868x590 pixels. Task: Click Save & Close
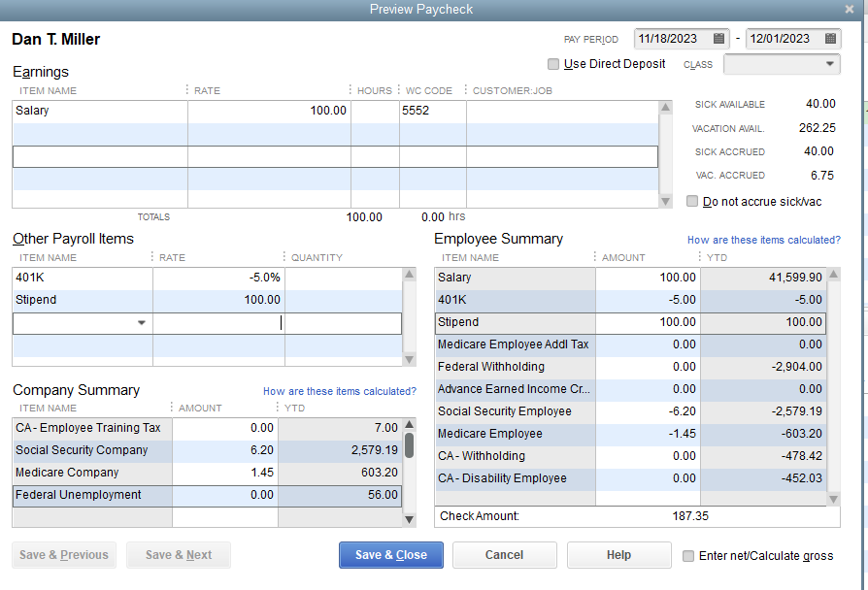click(390, 555)
